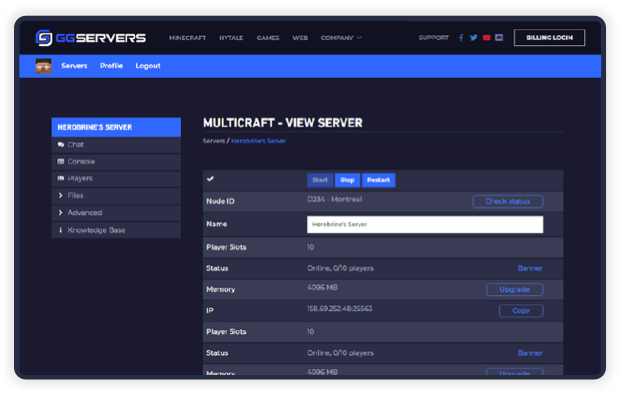Click Logout in blue bar
Screen dimensions: 621x394
tap(148, 66)
